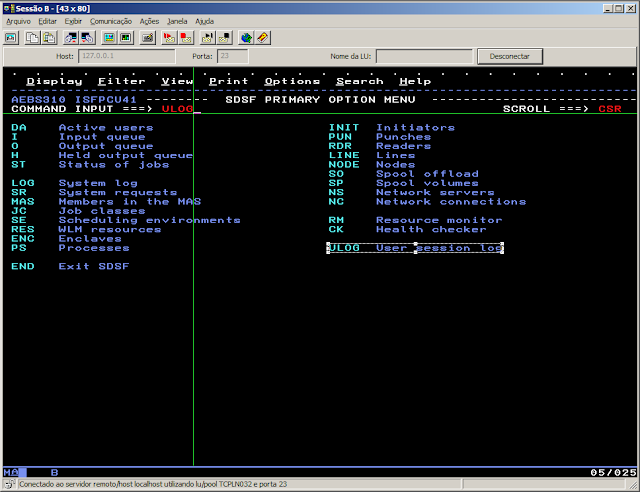
Task: Click the RES WLM resources option
Action: click(x=86, y=229)
